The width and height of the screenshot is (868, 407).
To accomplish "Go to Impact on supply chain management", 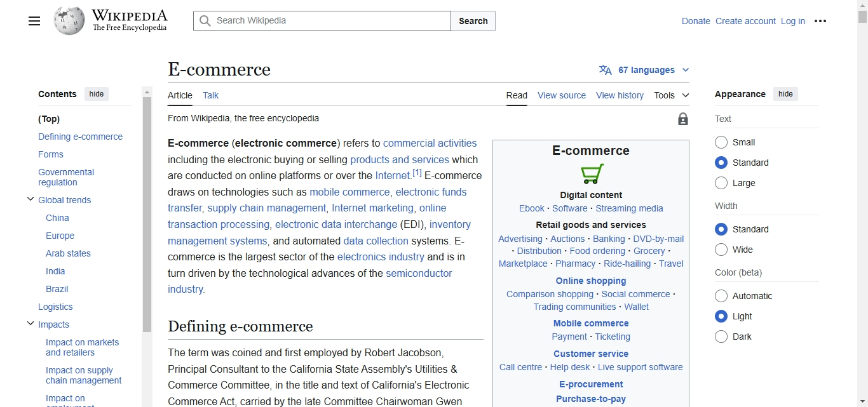I will coord(83,375).
